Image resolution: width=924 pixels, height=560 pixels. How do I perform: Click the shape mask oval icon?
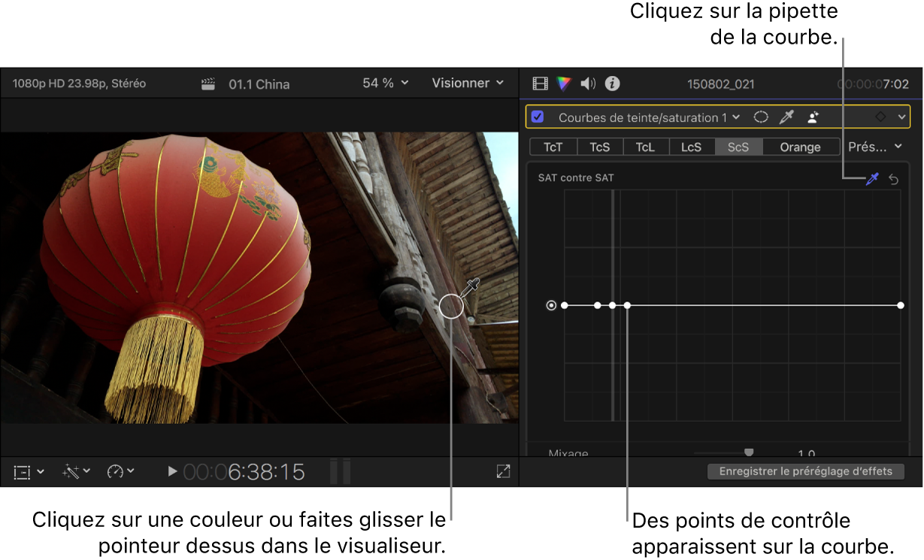(761, 117)
